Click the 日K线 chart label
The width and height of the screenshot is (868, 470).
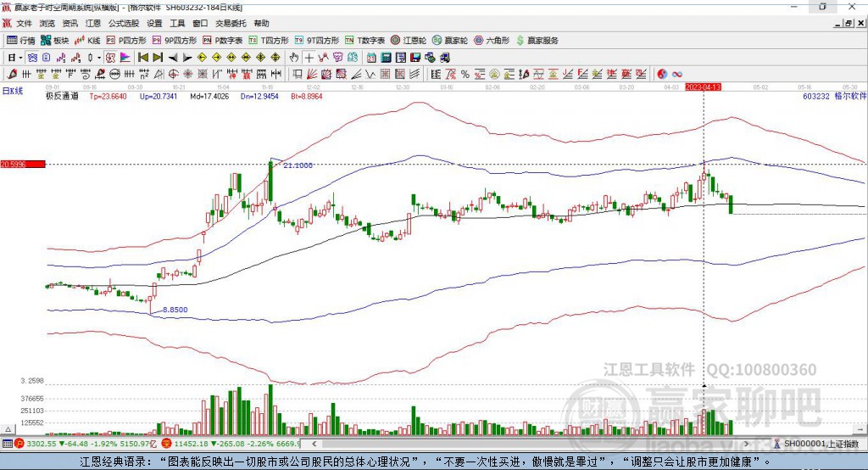(13, 91)
